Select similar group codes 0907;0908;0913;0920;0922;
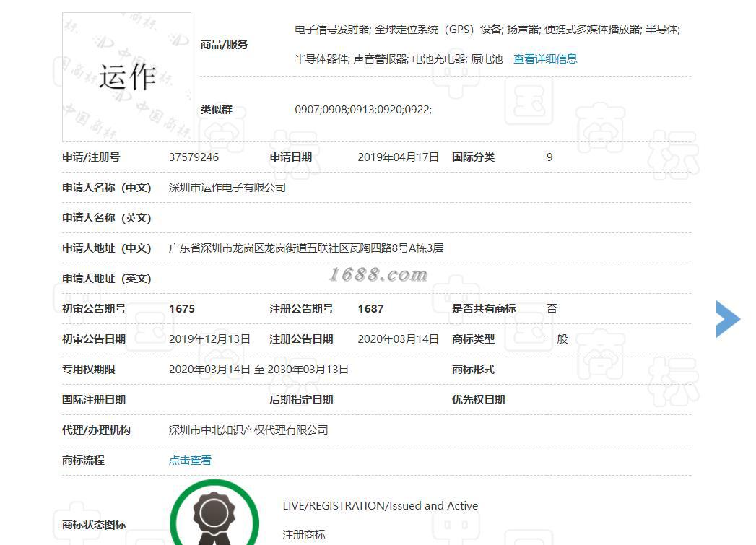The height and width of the screenshot is (545, 756). pos(363,110)
